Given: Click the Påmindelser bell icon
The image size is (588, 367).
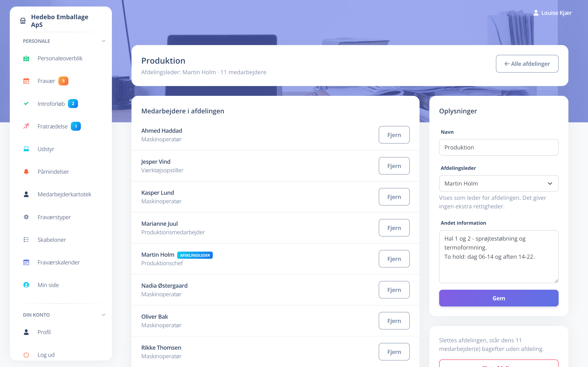Looking at the screenshot, I should tap(26, 172).
